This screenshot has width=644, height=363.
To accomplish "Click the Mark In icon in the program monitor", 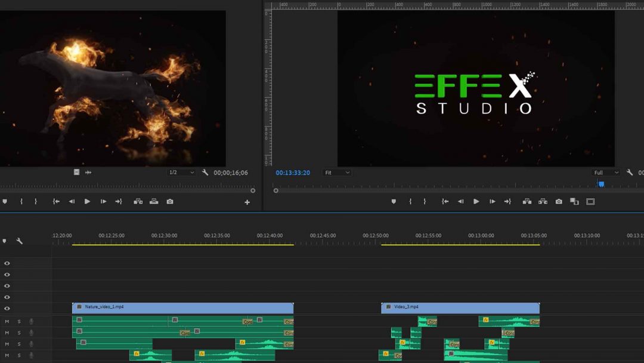I will (x=410, y=202).
